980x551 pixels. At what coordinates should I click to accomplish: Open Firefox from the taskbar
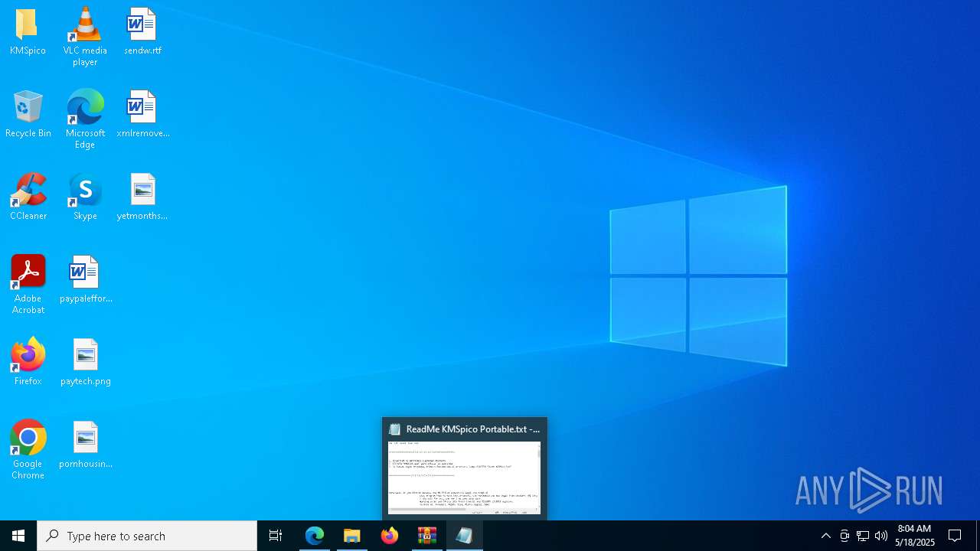[x=390, y=536]
